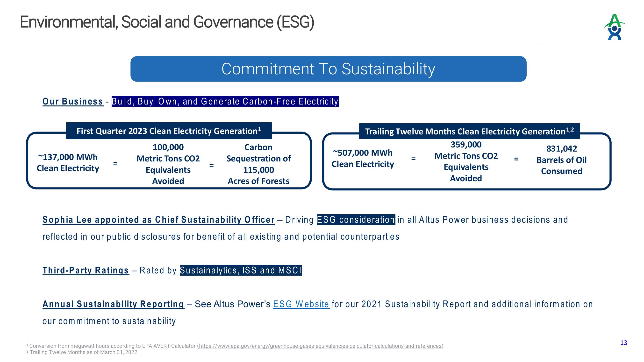Select the slide title Environmental, Social and Governance
The image size is (644, 362).
167,22
